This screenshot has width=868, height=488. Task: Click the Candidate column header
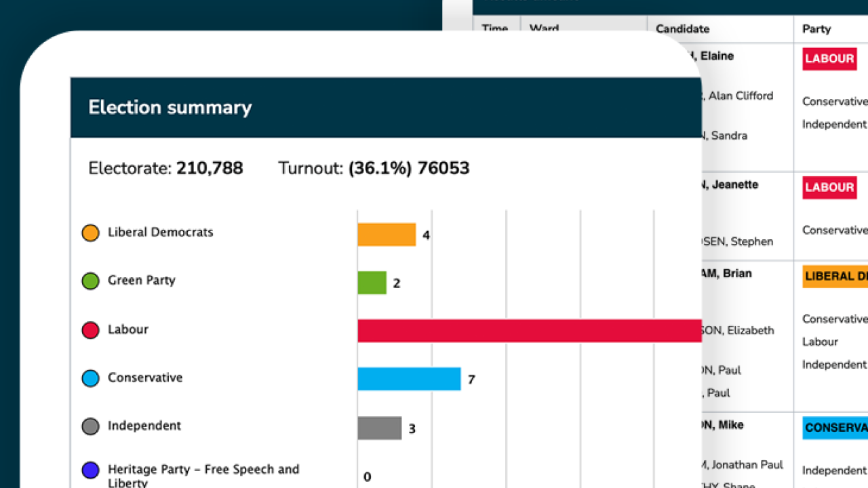pos(682,29)
